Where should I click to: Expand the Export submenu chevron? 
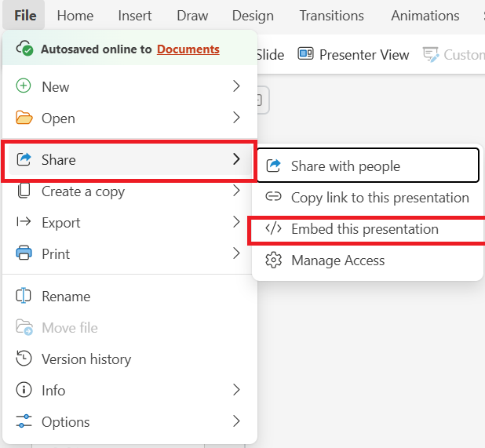click(236, 222)
